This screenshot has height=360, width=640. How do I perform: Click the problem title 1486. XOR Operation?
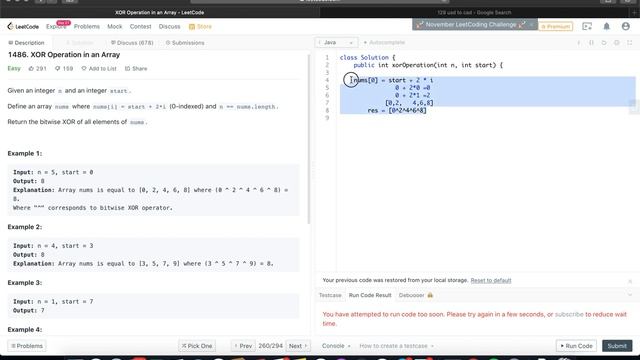coord(64,55)
